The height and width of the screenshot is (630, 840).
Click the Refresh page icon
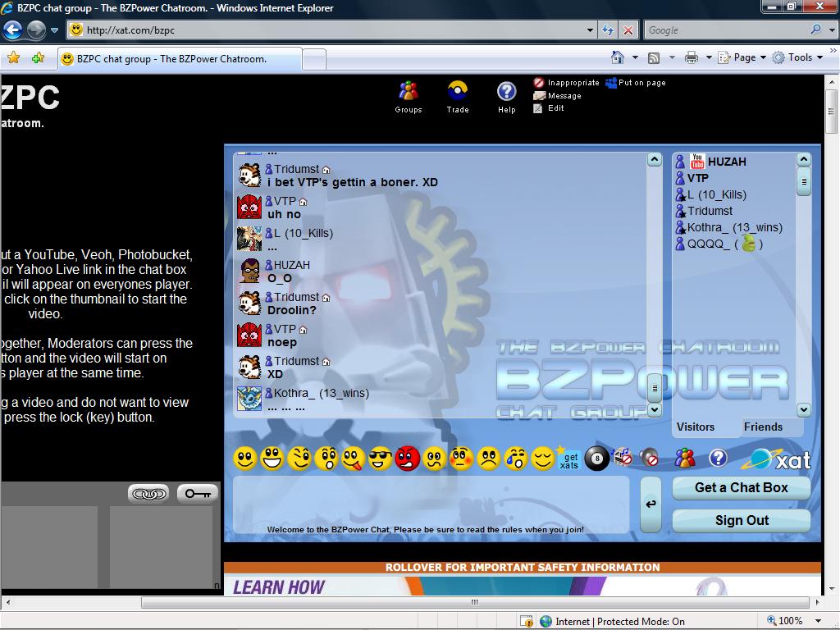click(608, 30)
